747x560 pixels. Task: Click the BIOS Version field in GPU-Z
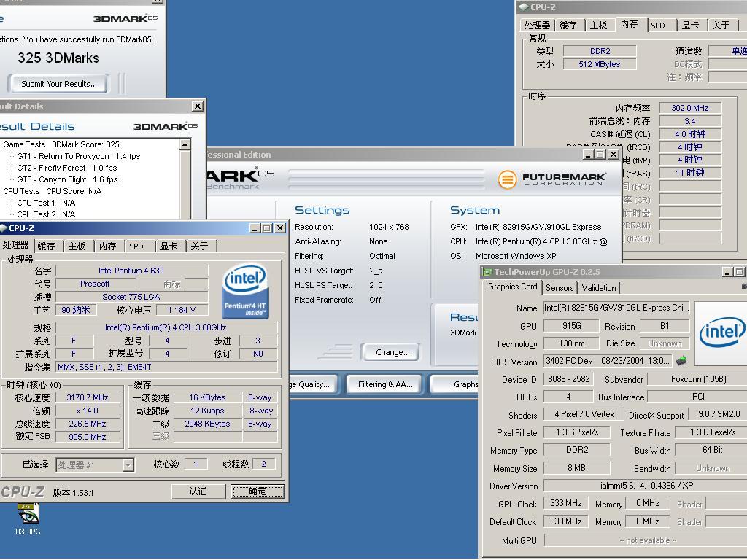(x=608, y=361)
